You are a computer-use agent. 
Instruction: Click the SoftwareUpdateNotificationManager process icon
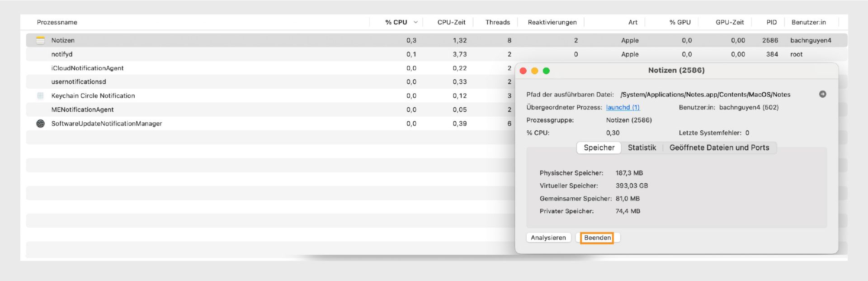tap(40, 124)
